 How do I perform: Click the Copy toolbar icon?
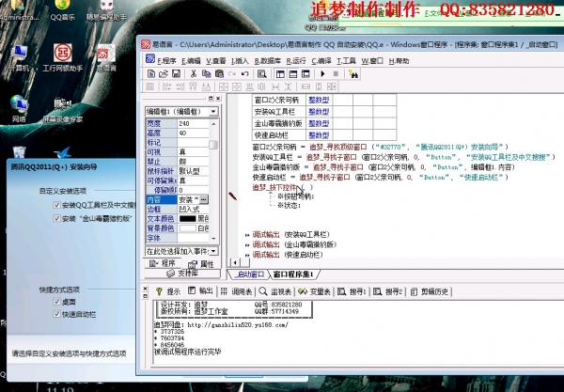point(207,73)
